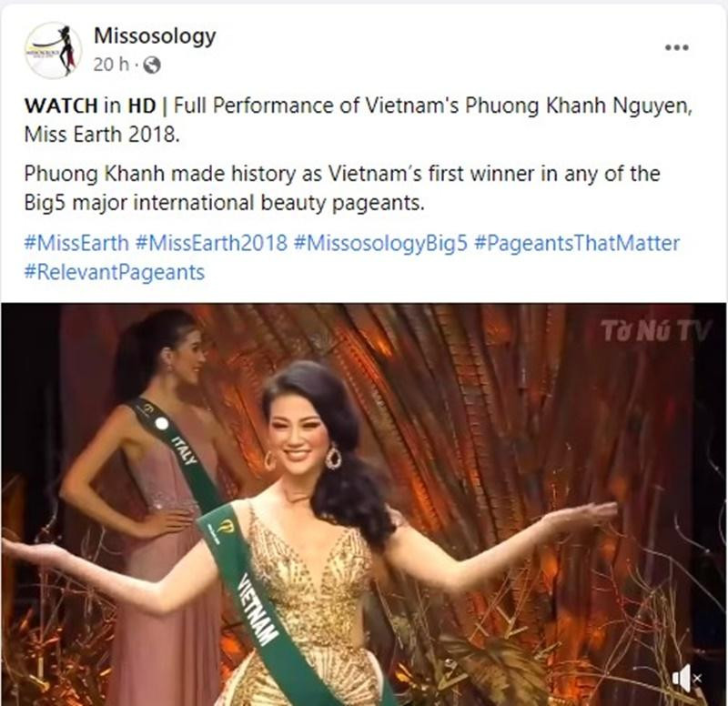Open the 20 h post timestamp
This screenshot has height=706, width=728.
pos(111,65)
